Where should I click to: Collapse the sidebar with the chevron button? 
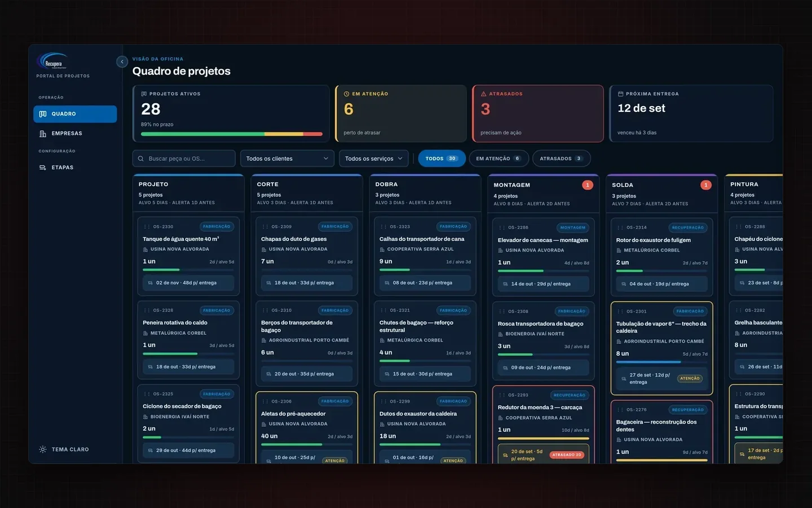(122, 62)
